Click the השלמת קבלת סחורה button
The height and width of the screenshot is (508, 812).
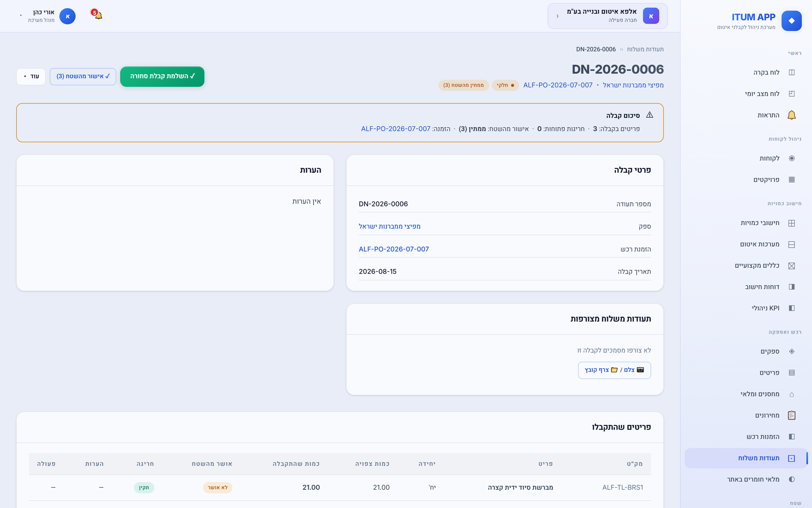(x=162, y=76)
